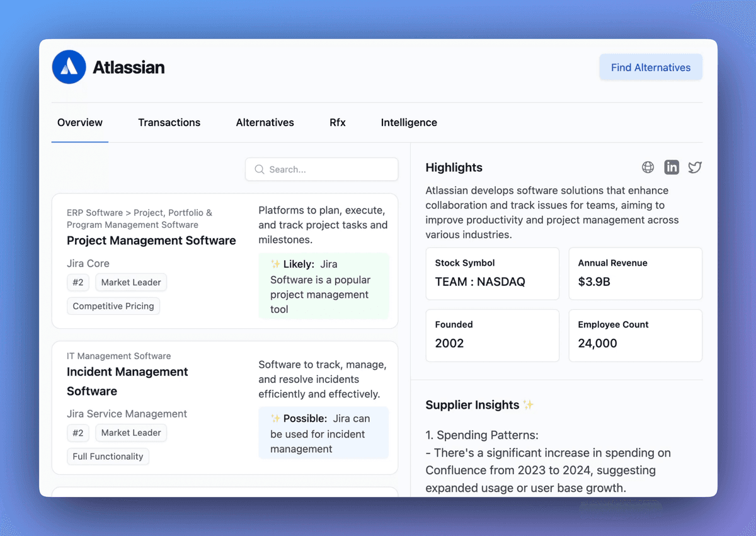Screen dimensions: 756x536
Task: Open Atlassian's Twitter icon
Action: point(694,167)
